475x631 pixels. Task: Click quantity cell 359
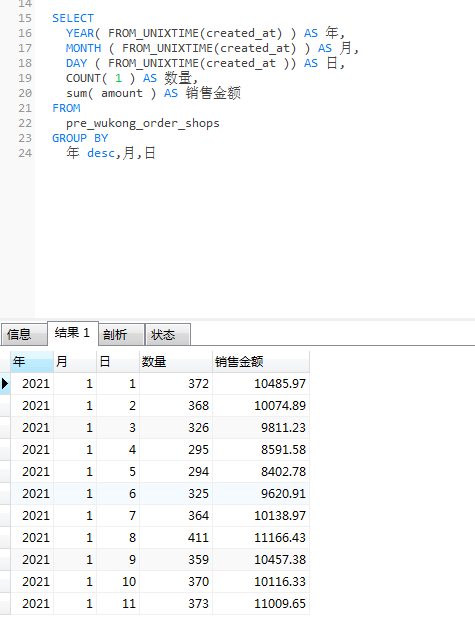(x=176, y=559)
